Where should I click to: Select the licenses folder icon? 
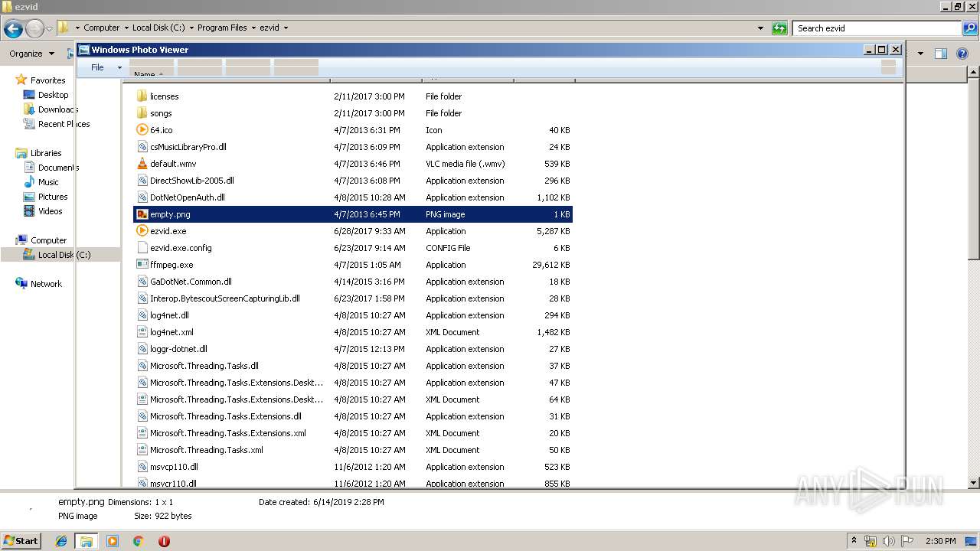[x=142, y=96]
